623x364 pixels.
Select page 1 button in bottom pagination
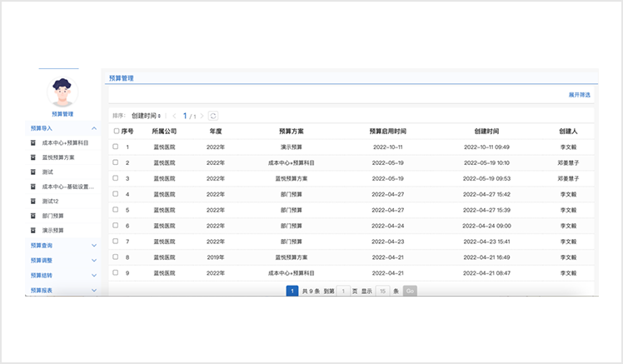[x=292, y=292]
